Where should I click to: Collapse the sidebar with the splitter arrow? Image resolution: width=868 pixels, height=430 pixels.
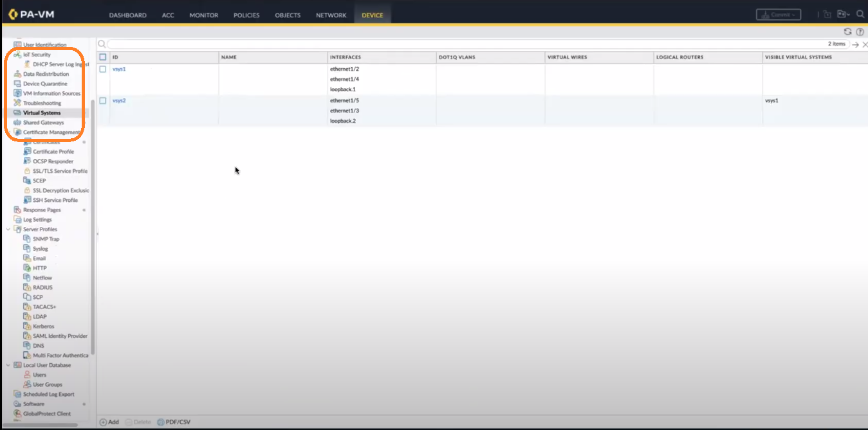tap(98, 234)
